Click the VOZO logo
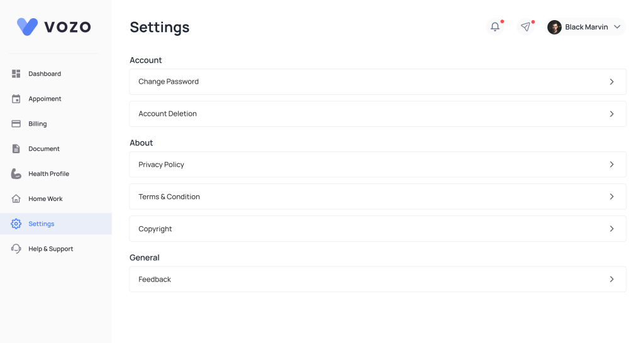Screen dimensions: 644x343 [x=54, y=26]
